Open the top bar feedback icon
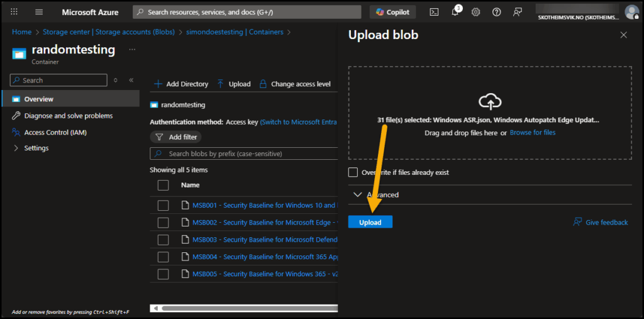 [518, 12]
